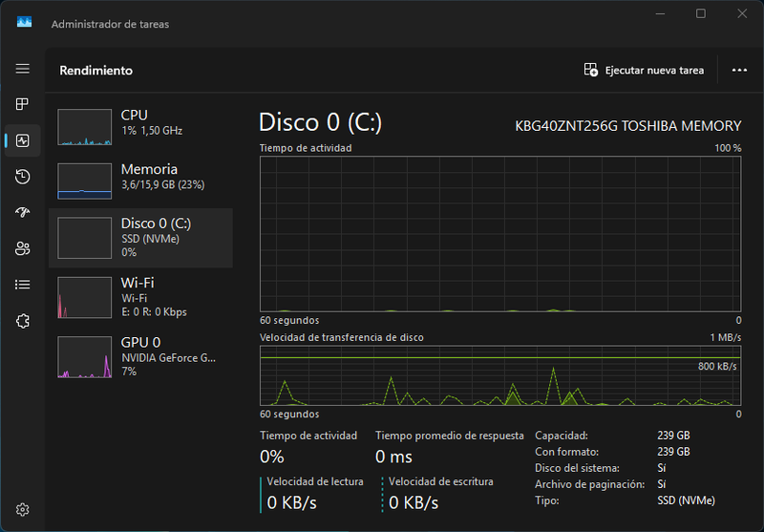Open Settings gear in sidebar
The image size is (764, 532).
click(22, 510)
